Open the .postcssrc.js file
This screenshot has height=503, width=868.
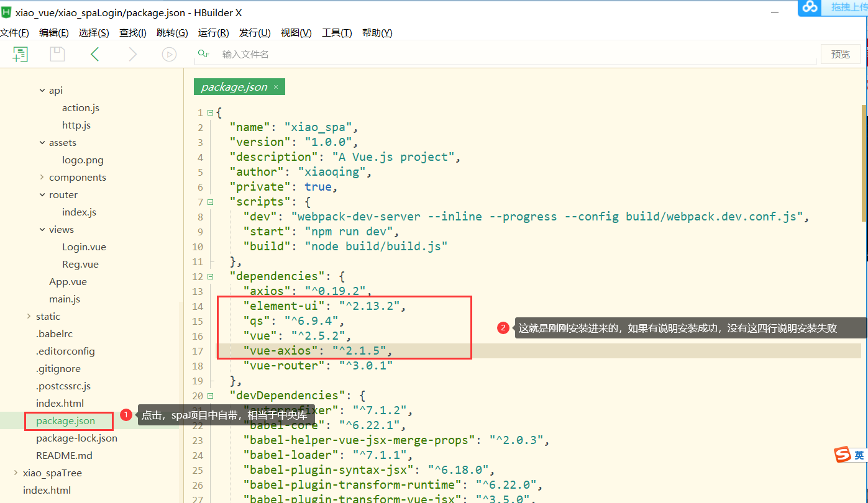pyautogui.click(x=63, y=386)
